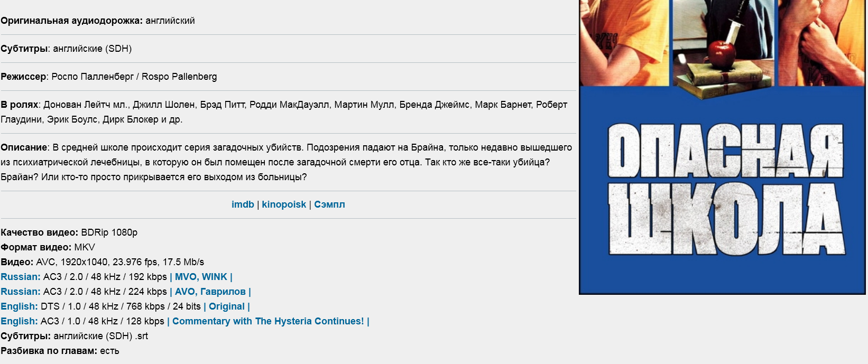Click the Russian: label of 192 kbps track

(21, 277)
